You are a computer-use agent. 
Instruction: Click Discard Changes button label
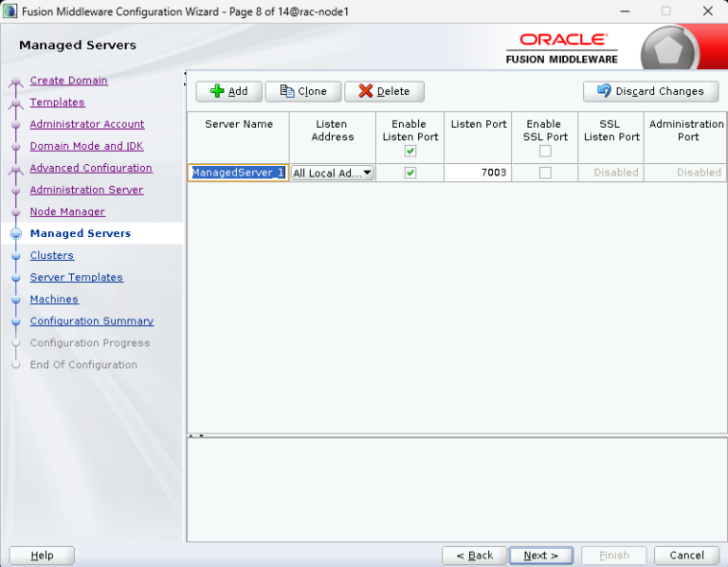click(x=660, y=91)
